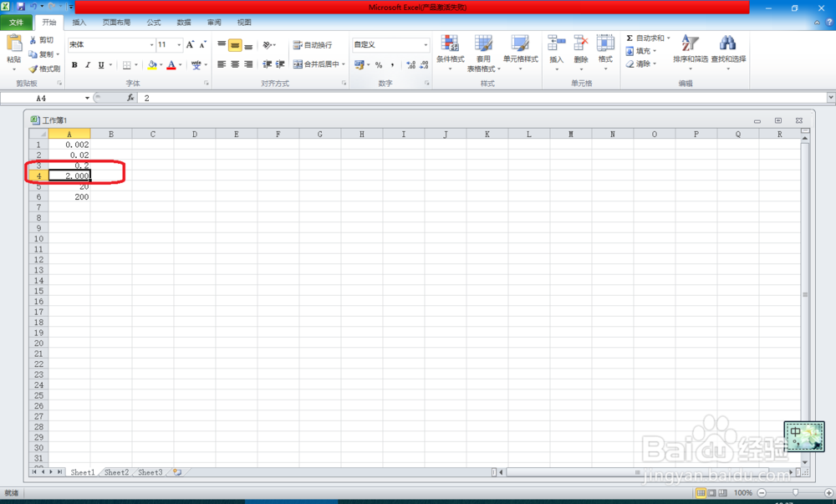Open the fill color dropdown arrow

161,65
